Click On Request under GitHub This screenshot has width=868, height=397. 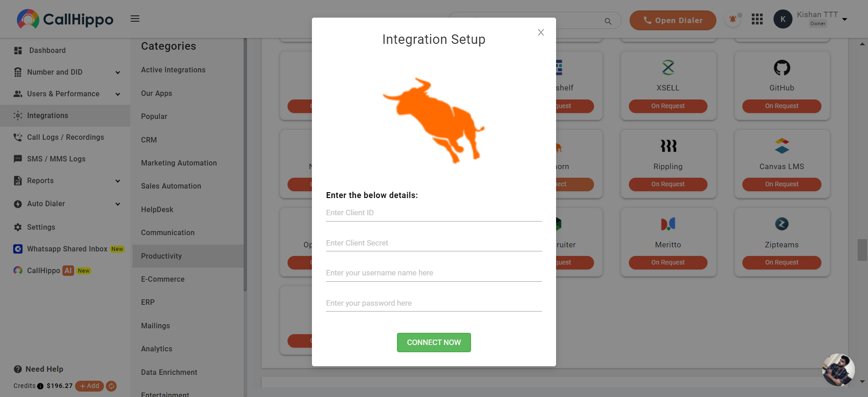[782, 106]
